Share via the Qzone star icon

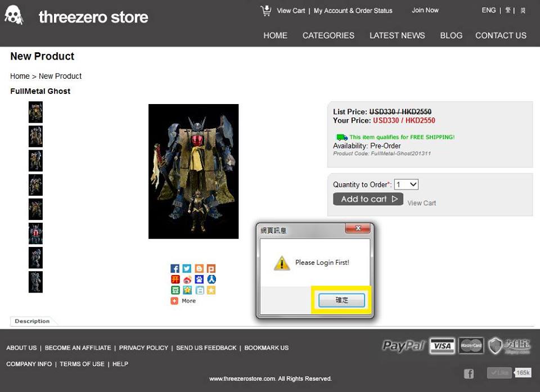point(187,290)
